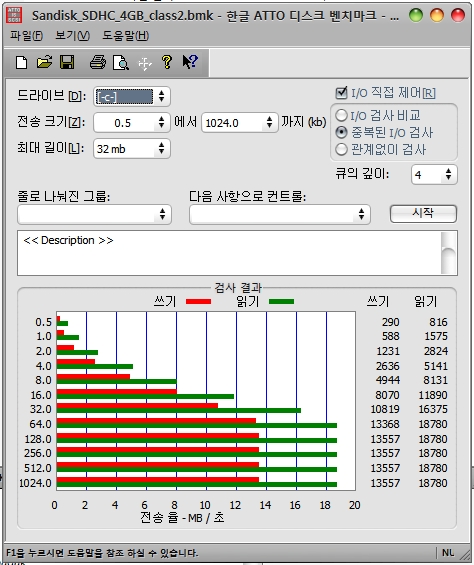
Task: Click the write value 8070 for 16.0
Action: [387, 395]
